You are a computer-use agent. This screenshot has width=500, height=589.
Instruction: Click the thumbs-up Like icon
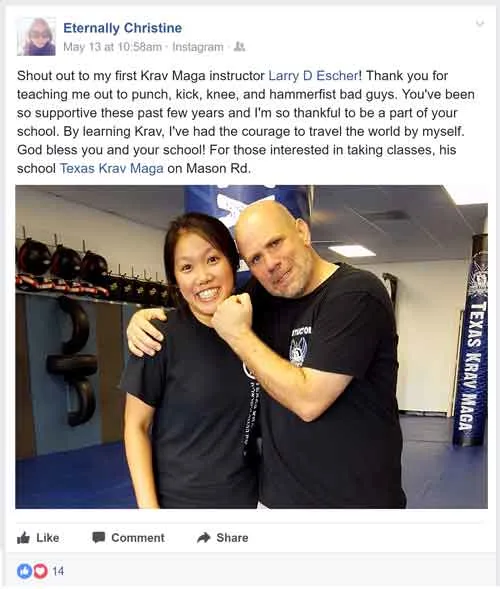point(23,538)
